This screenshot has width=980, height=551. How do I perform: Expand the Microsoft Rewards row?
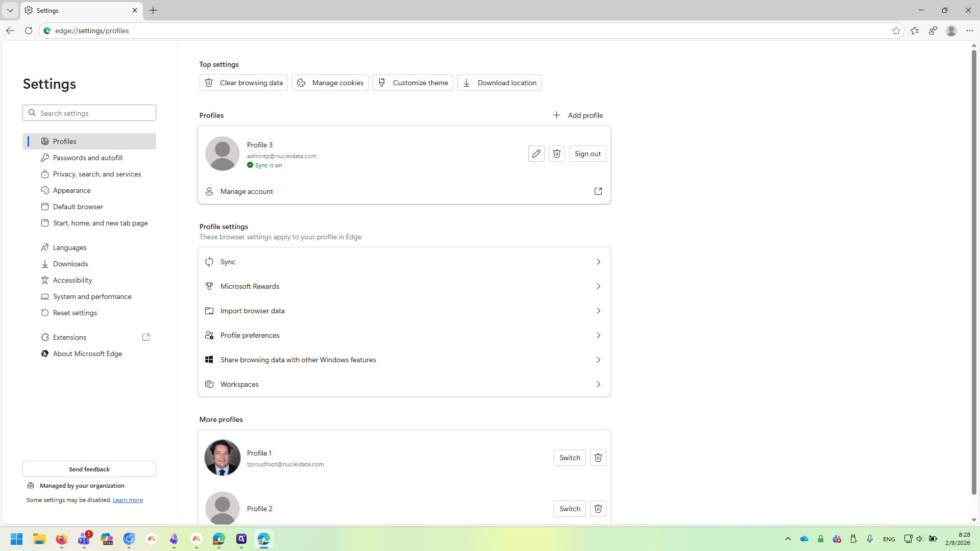click(404, 286)
